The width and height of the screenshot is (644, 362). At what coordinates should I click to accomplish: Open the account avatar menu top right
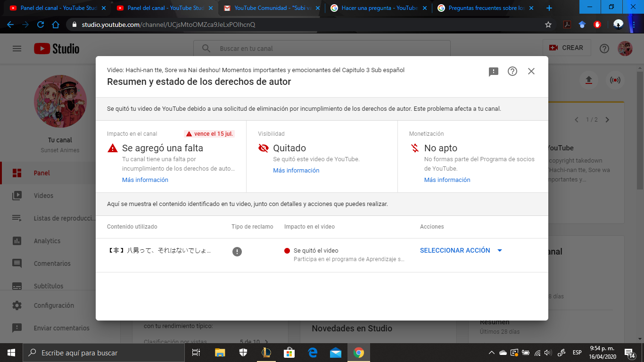tap(625, 49)
